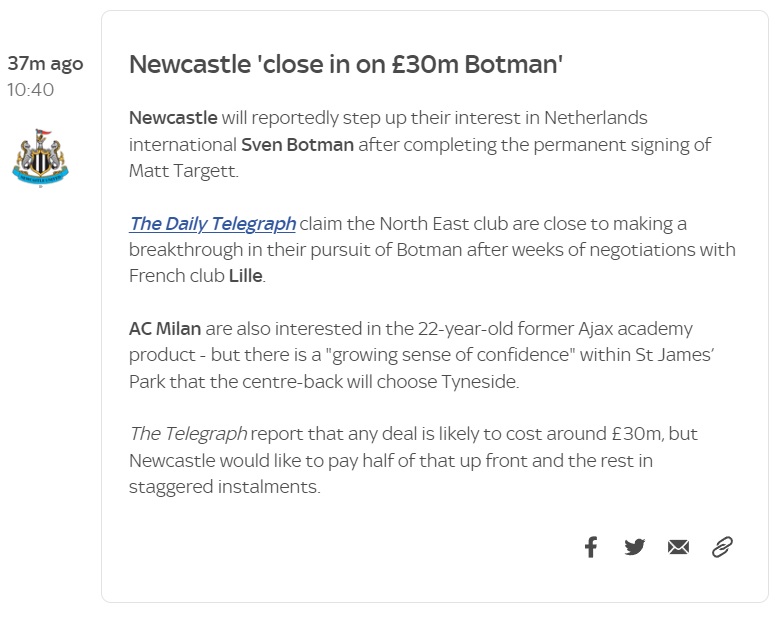Click the bold club name 'Lille'

click(245, 275)
